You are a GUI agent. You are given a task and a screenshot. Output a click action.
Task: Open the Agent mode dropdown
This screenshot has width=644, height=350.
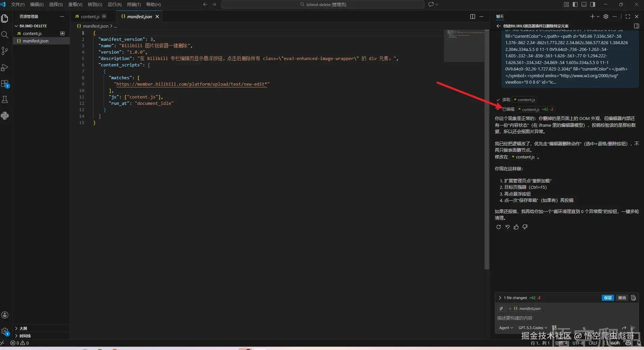coord(506,328)
